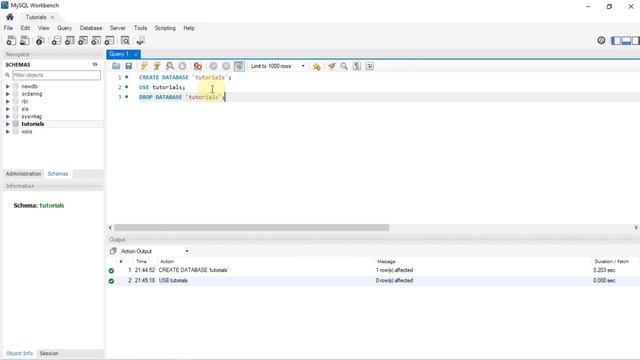Expand the newdb schema
This screenshot has height=360, width=640.
7,87
